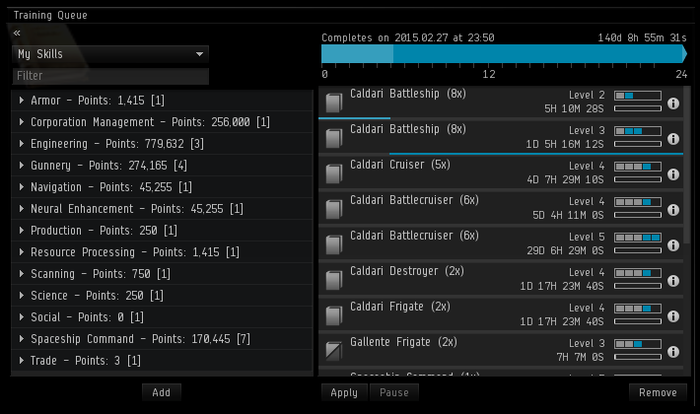700x414 pixels.
Task: Click the skill book icon of Caldari Battleship Level 3
Action: (334, 138)
